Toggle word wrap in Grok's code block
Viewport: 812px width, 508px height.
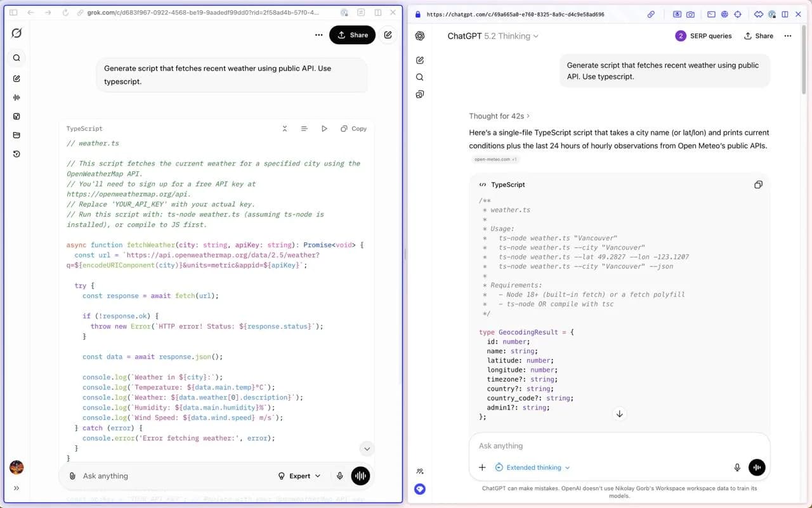click(304, 128)
